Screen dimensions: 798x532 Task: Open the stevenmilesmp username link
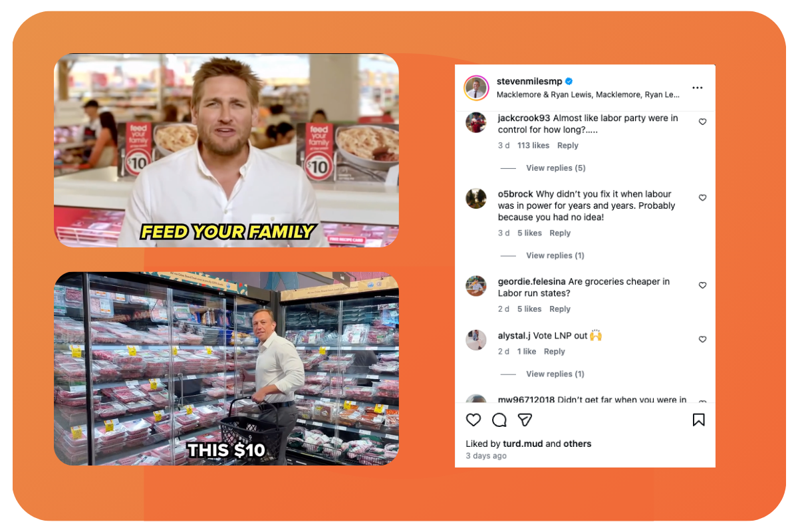(x=529, y=81)
